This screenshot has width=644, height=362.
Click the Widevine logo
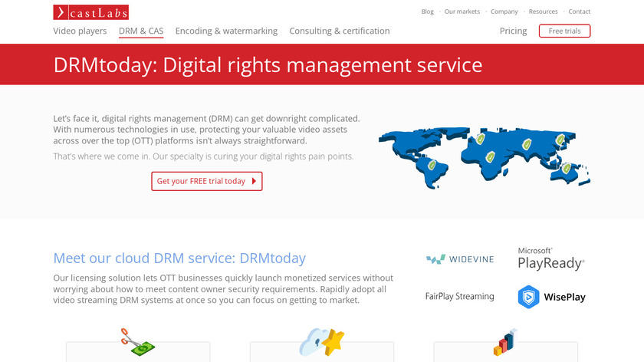[460, 259]
